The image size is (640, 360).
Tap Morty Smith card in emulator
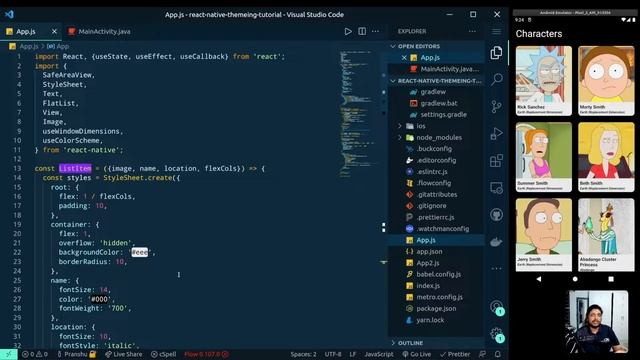pos(606,81)
